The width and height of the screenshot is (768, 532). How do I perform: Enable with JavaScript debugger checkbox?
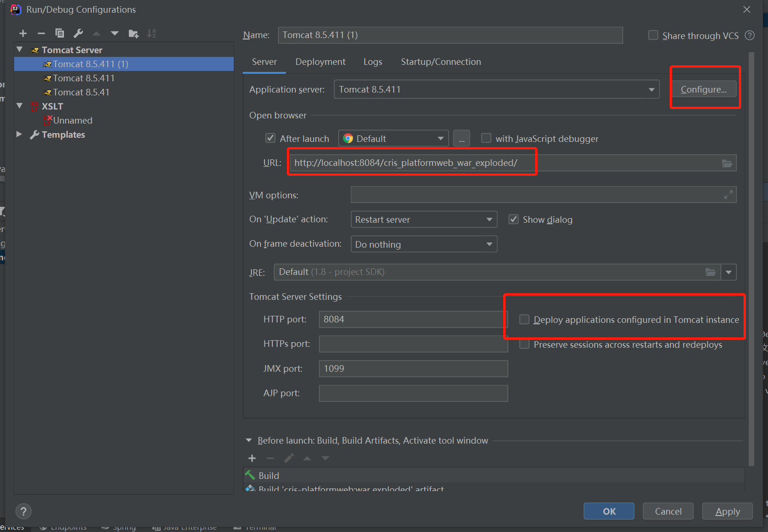tap(486, 138)
